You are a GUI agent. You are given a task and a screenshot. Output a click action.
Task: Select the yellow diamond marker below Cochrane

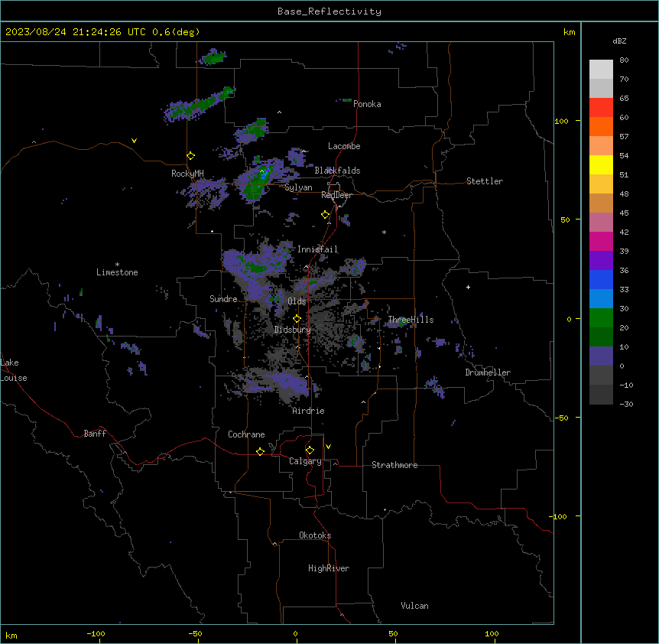tap(260, 451)
